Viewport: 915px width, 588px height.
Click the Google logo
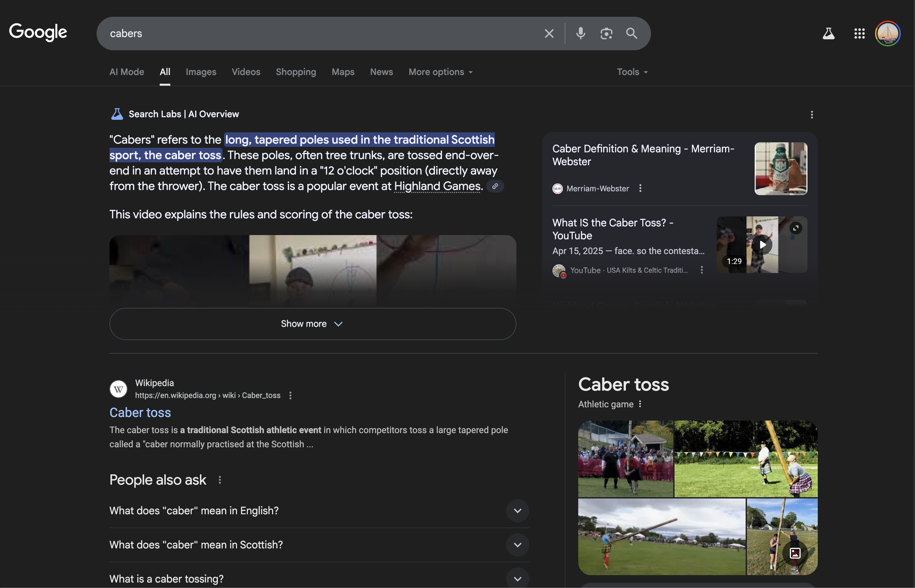point(38,33)
